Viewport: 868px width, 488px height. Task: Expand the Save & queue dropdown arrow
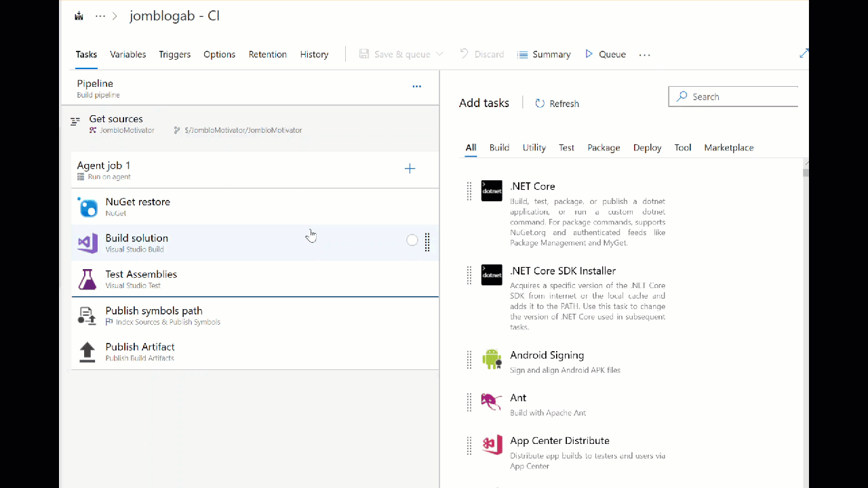pos(439,54)
